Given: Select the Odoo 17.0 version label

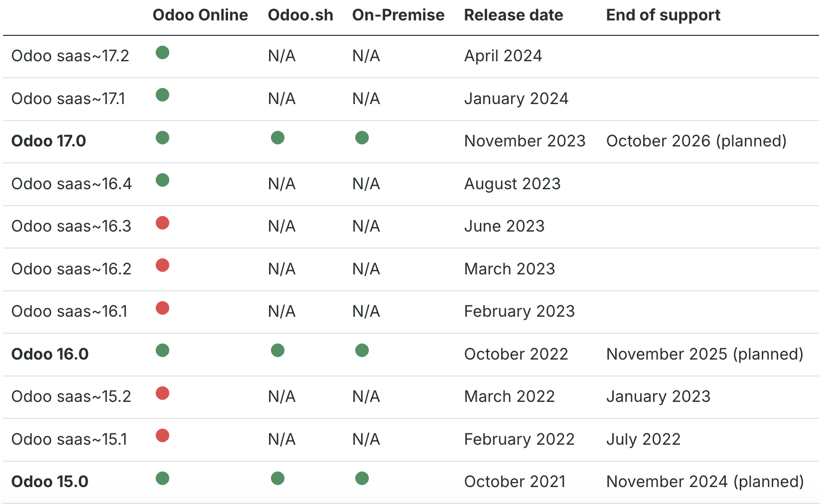Looking at the screenshot, I should pos(49,141).
